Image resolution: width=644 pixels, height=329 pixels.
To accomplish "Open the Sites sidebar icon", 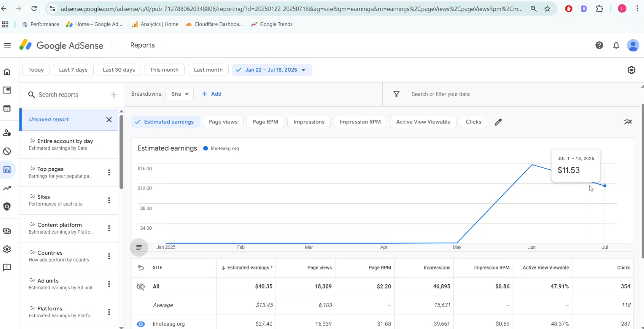I will (7, 108).
